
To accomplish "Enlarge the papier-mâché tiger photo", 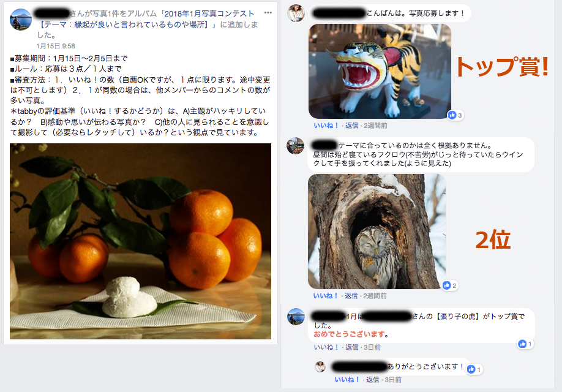I will coord(380,71).
